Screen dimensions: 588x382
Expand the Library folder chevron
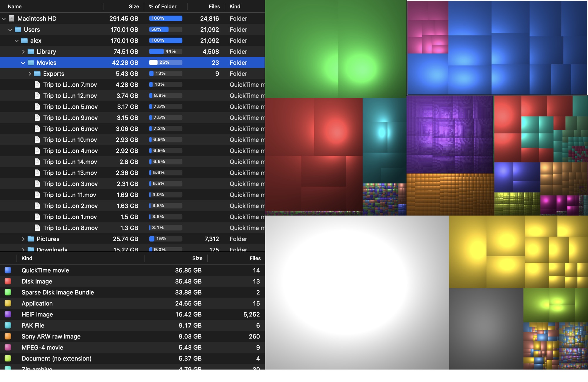pos(23,52)
